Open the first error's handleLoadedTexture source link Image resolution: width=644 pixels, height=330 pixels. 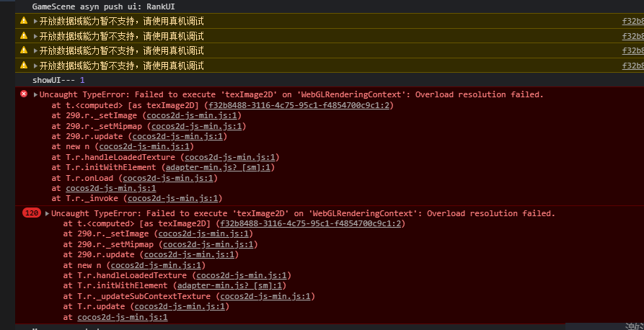click(231, 157)
